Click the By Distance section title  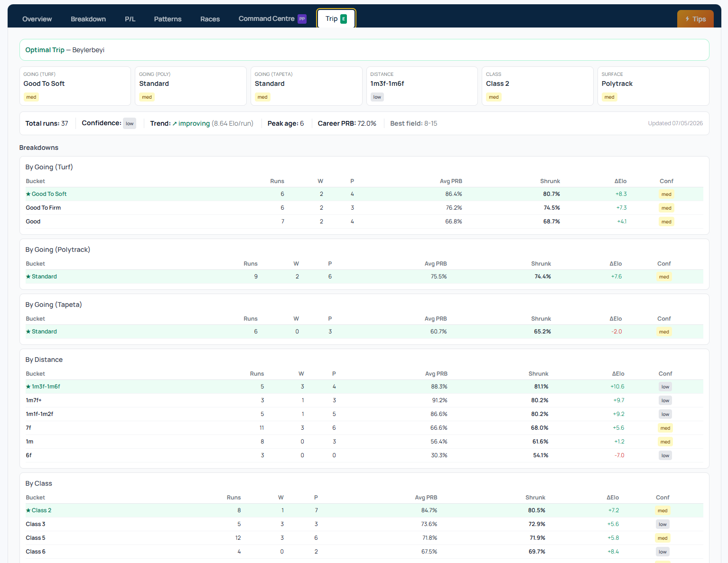coord(44,360)
